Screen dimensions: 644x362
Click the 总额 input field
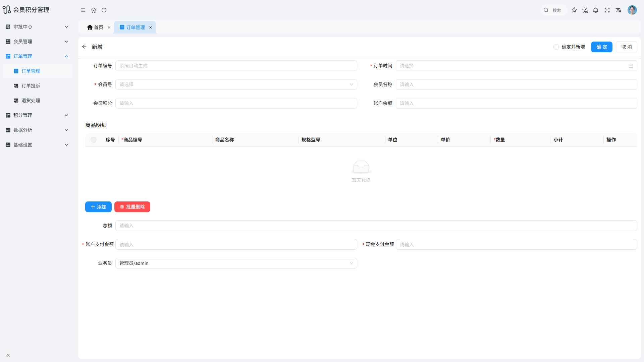(x=376, y=226)
